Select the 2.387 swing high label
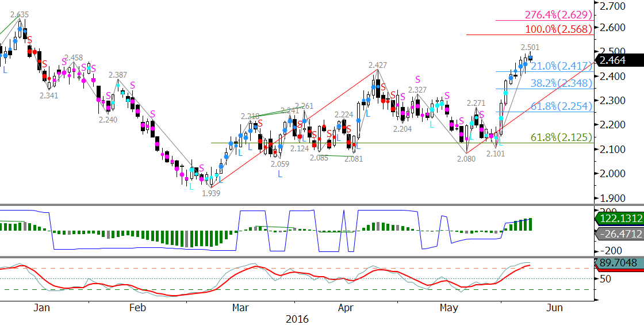644x325 pixels. (118, 75)
